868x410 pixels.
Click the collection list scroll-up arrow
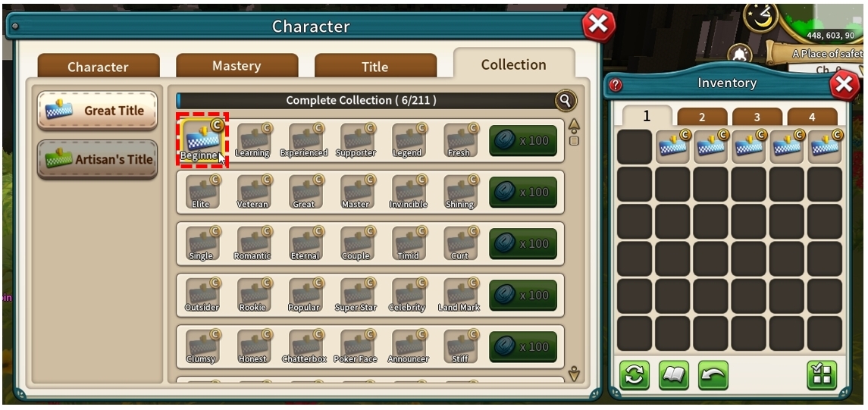tap(574, 124)
